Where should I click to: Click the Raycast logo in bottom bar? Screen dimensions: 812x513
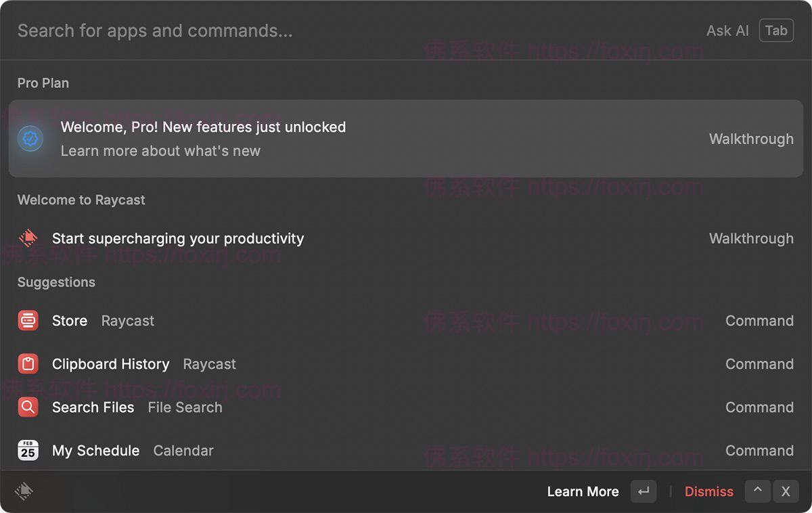[x=24, y=491]
